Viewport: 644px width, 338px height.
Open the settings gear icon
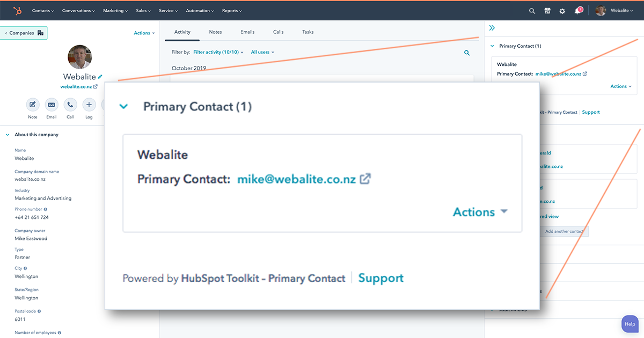click(562, 11)
